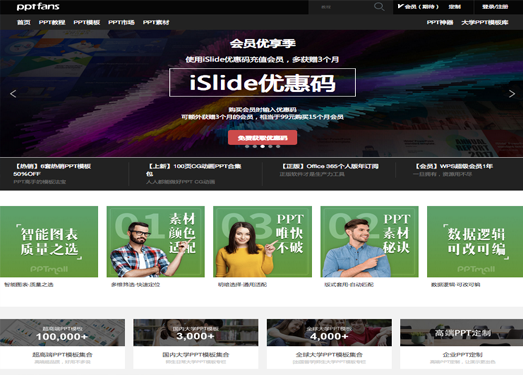
Task: Click caption under the 03 唯快不破 card
Action: [x=242, y=285]
